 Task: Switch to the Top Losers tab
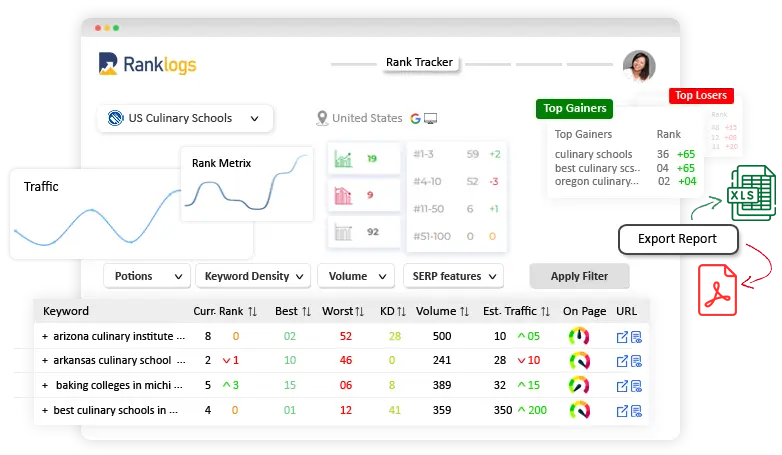(x=701, y=95)
